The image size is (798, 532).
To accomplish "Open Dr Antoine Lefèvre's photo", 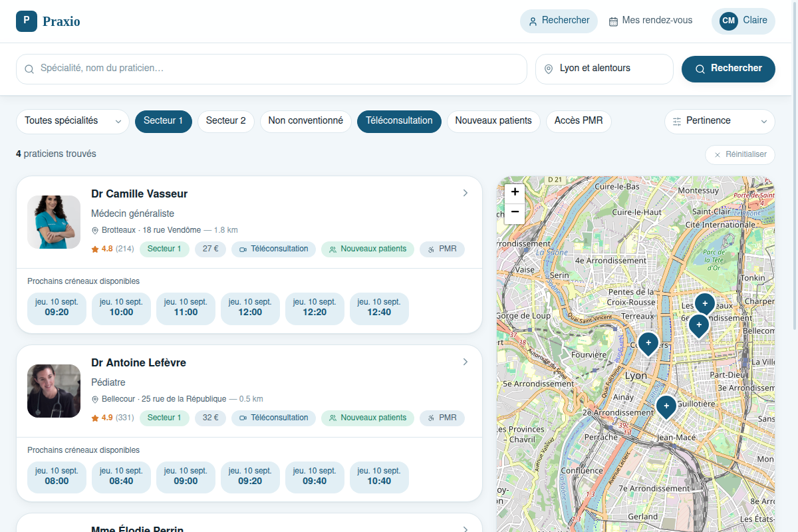I will click(54, 391).
